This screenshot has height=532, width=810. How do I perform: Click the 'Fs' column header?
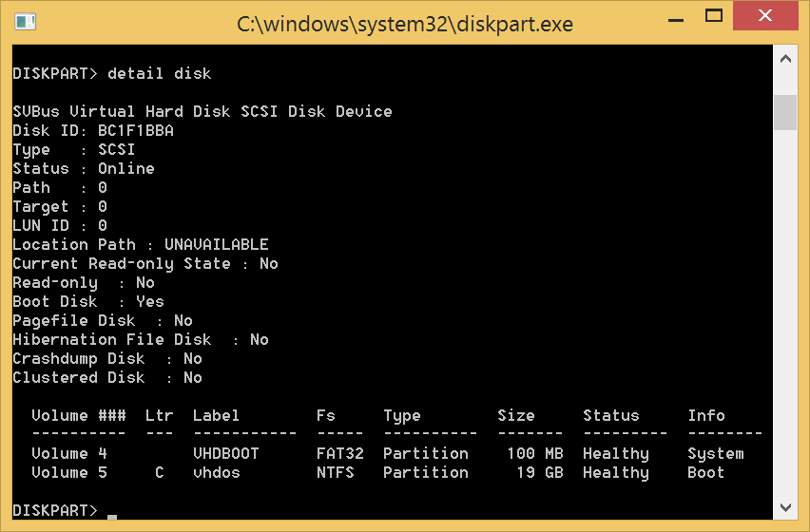[326, 415]
